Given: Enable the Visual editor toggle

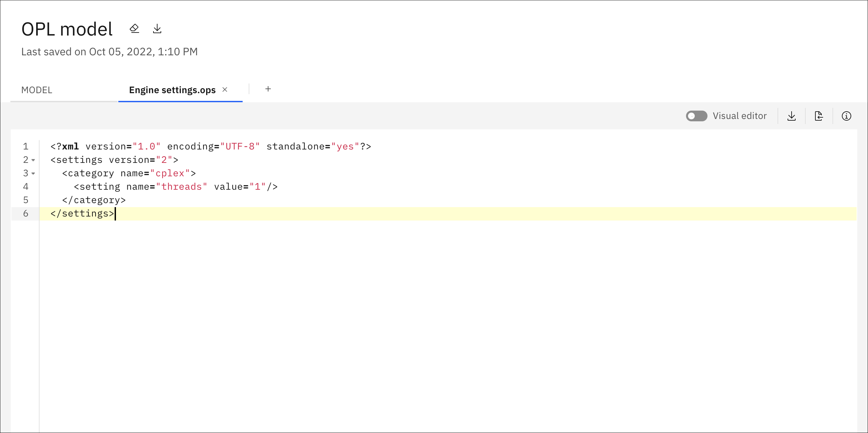Looking at the screenshot, I should [x=696, y=116].
